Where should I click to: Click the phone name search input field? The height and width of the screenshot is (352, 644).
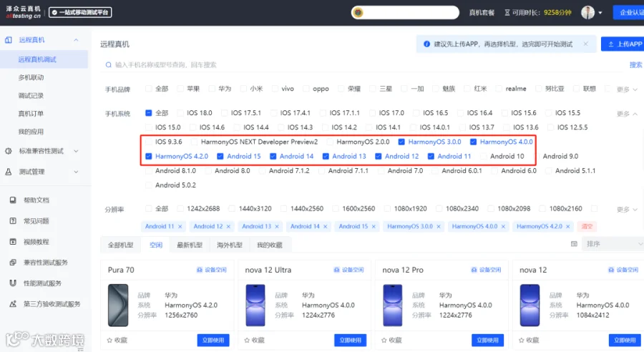[366, 65]
